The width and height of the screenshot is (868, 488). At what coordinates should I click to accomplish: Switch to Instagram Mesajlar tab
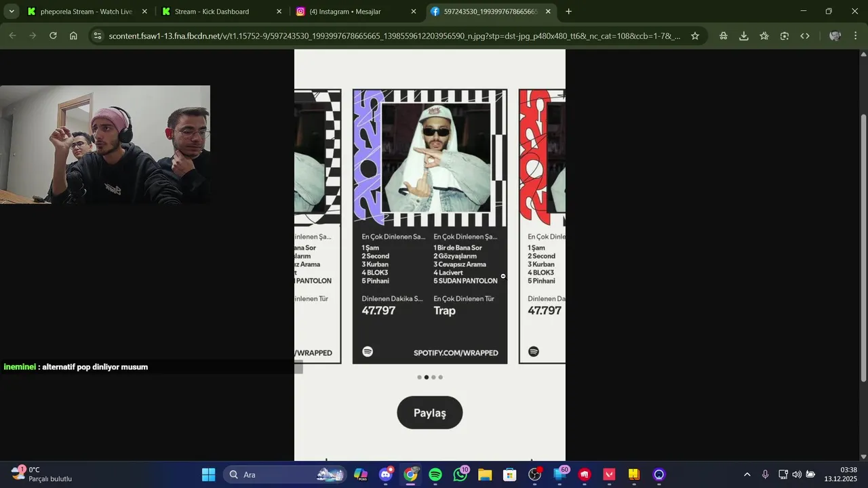pyautogui.click(x=356, y=12)
